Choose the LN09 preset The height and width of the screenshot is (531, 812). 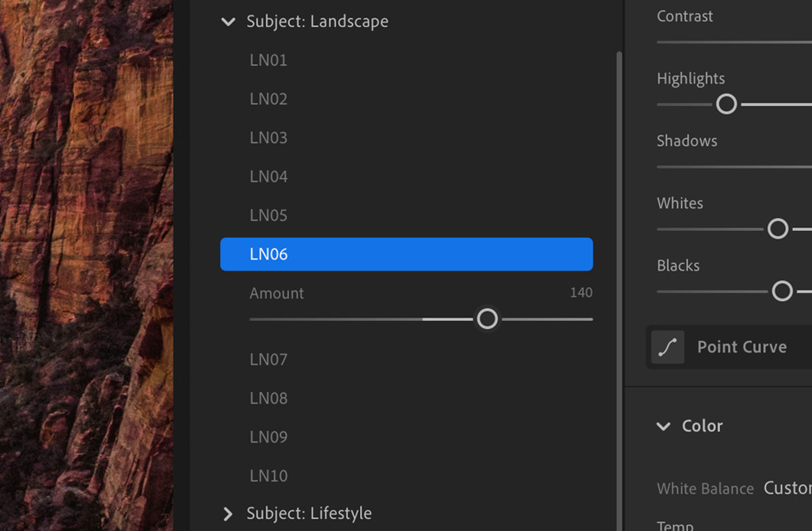point(268,436)
